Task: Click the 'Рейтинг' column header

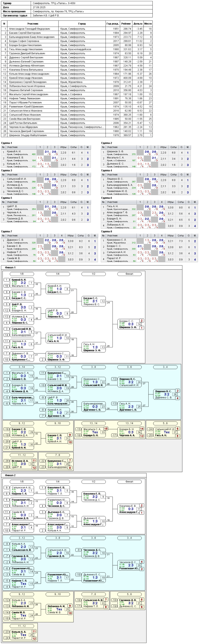Action: coord(126,24)
